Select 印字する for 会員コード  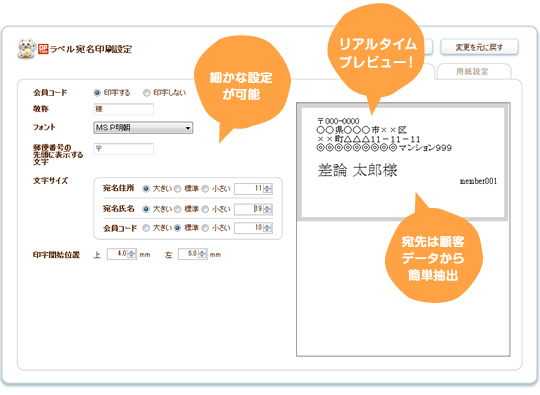[x=97, y=93]
